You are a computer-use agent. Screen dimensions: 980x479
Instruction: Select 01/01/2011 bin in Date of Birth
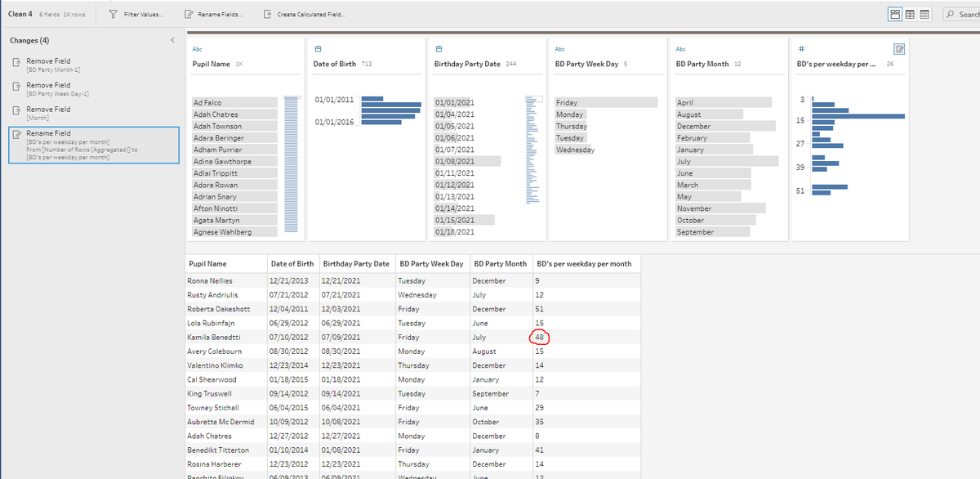pos(372,100)
